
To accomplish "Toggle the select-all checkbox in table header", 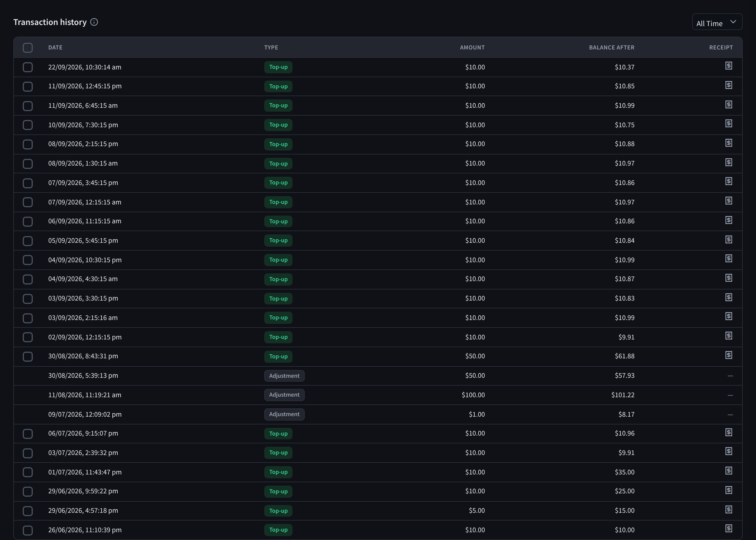I will point(27,47).
